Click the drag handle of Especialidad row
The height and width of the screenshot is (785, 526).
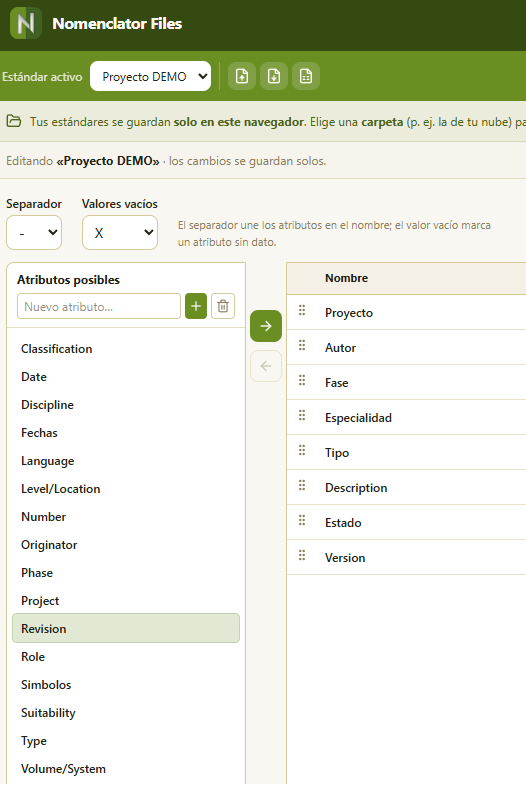[302, 415]
